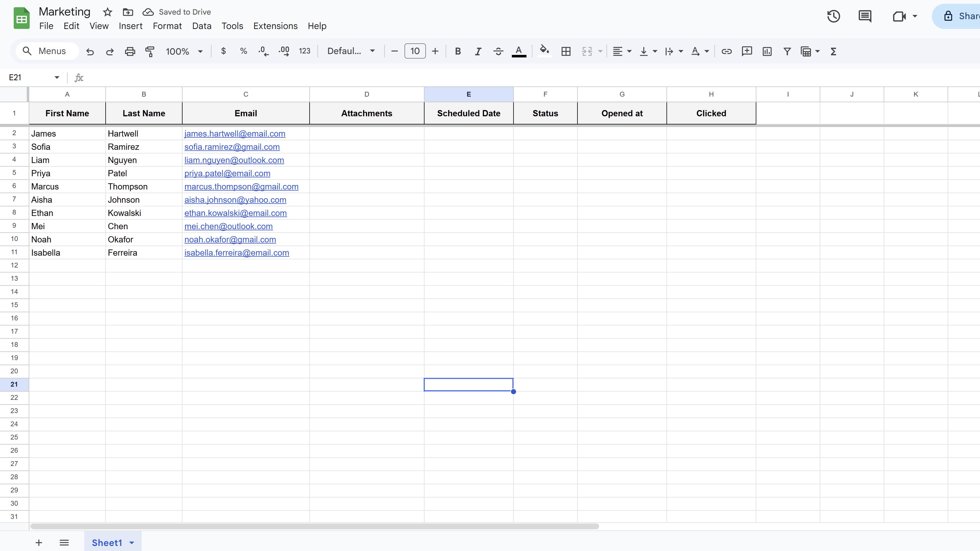Open the Extensions menu
The width and height of the screenshot is (980, 551).
[x=275, y=26]
